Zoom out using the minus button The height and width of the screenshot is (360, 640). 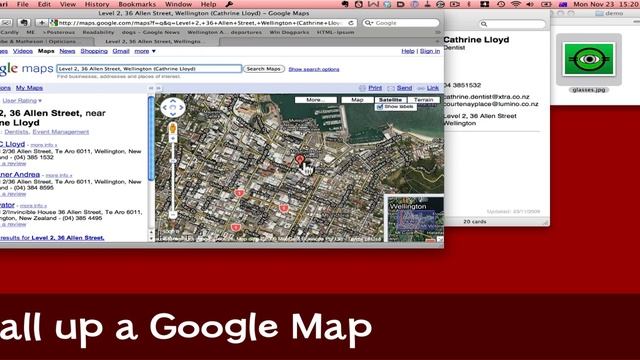(x=173, y=215)
